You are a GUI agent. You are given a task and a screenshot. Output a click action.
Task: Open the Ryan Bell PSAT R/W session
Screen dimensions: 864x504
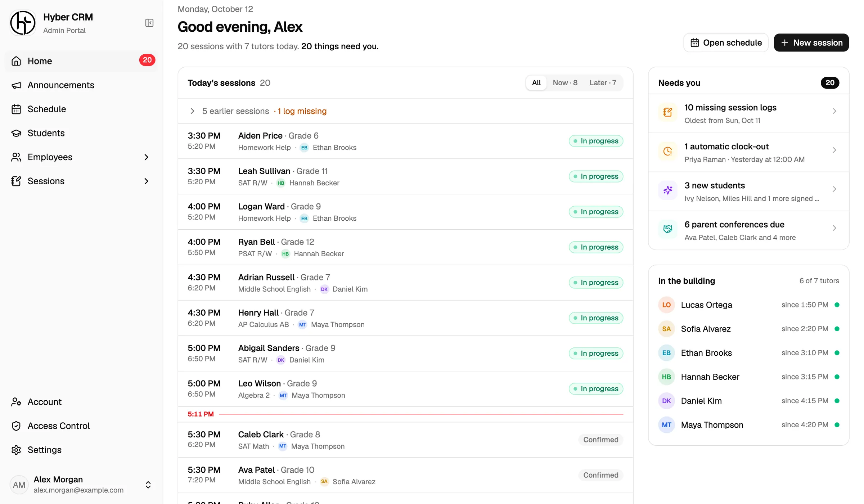(x=405, y=247)
